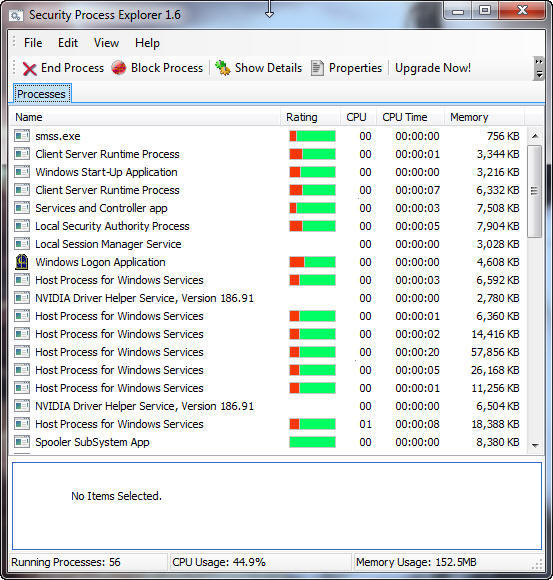
Task: Click Block Process text button
Action: 167,68
